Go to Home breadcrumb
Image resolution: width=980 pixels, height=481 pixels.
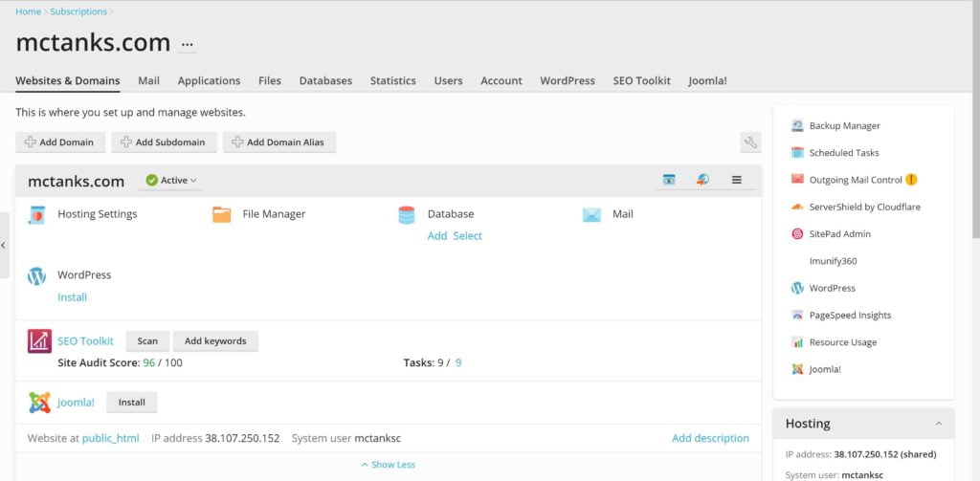pyautogui.click(x=28, y=11)
